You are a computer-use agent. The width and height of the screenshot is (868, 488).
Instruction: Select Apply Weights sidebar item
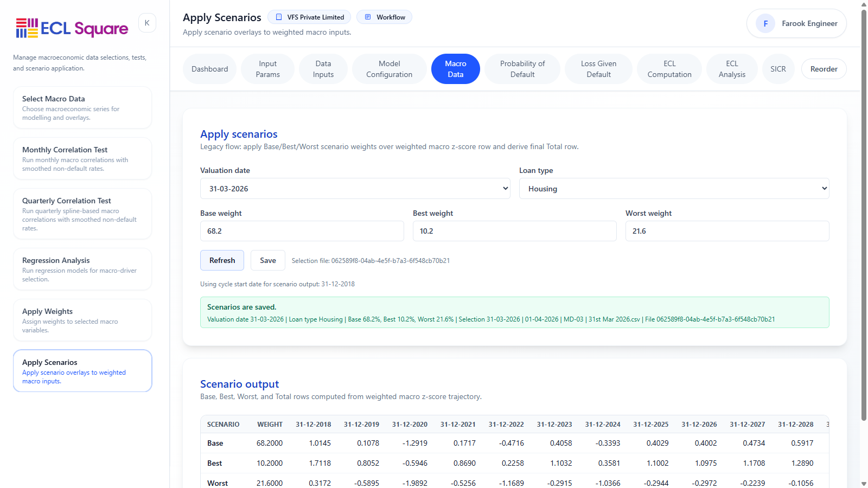pyautogui.click(x=82, y=320)
